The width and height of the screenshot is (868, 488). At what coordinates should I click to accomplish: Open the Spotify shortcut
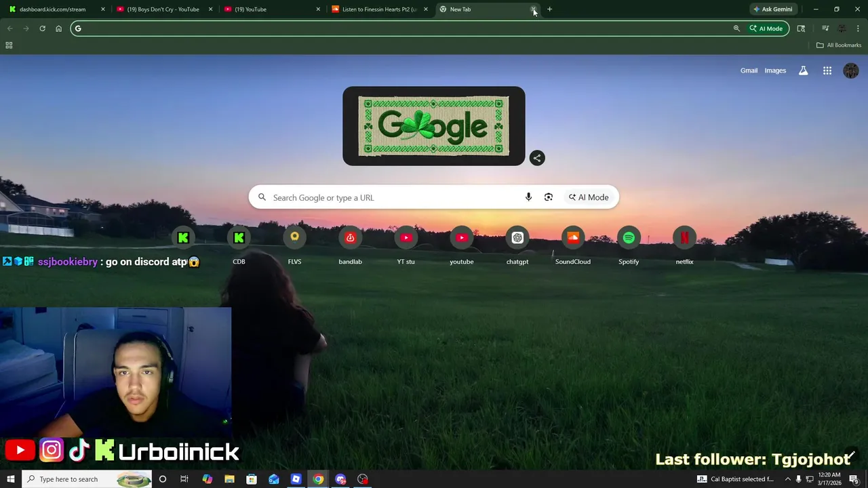click(x=629, y=245)
